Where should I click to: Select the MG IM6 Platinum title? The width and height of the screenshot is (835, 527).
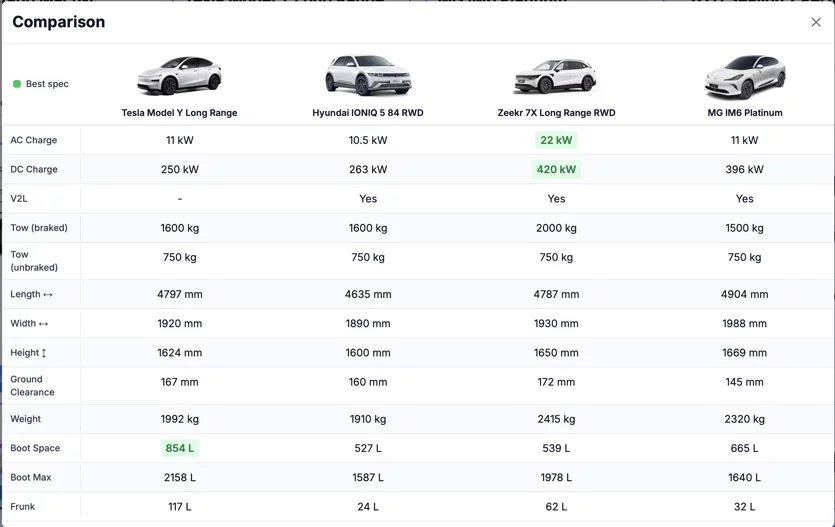744,113
